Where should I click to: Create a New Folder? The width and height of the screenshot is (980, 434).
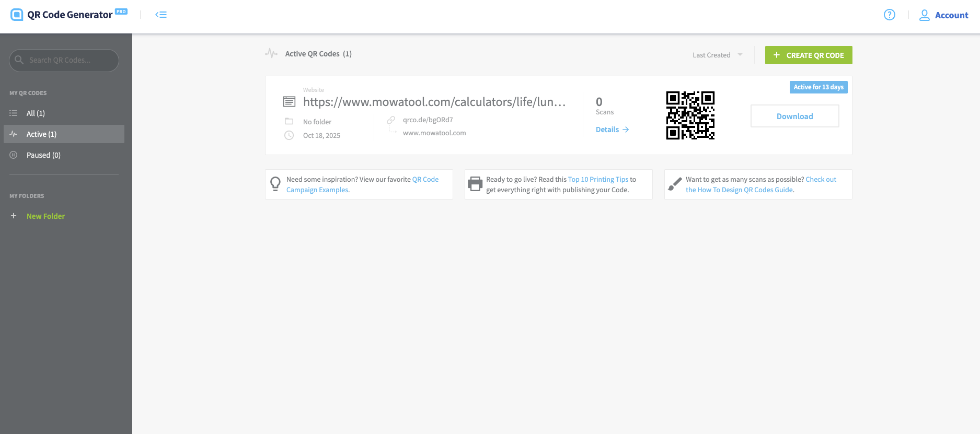coord(45,216)
